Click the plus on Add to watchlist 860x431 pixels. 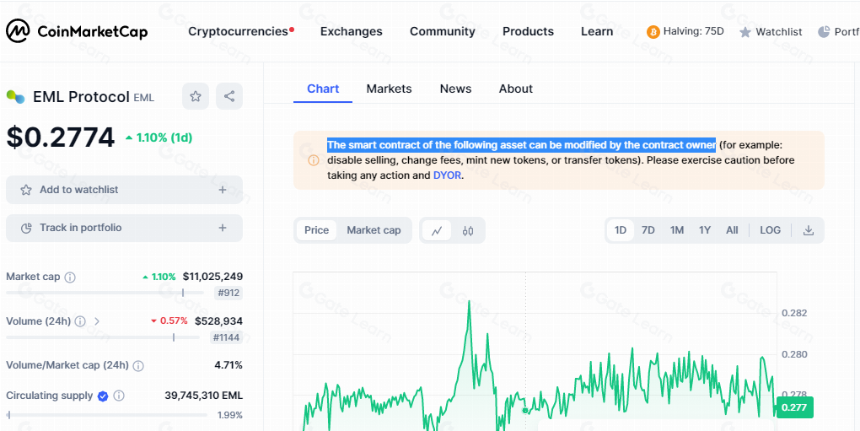[222, 190]
